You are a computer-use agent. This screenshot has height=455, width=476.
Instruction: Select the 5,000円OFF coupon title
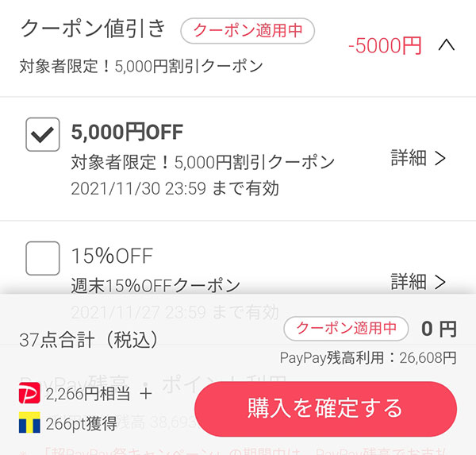(127, 133)
